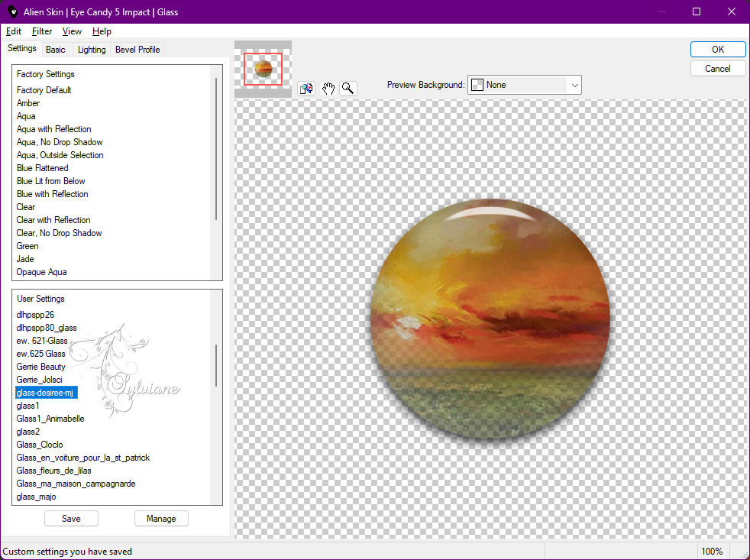Select user setting Gerrie_Jolsci
The height and width of the screenshot is (560, 750).
[x=39, y=379]
